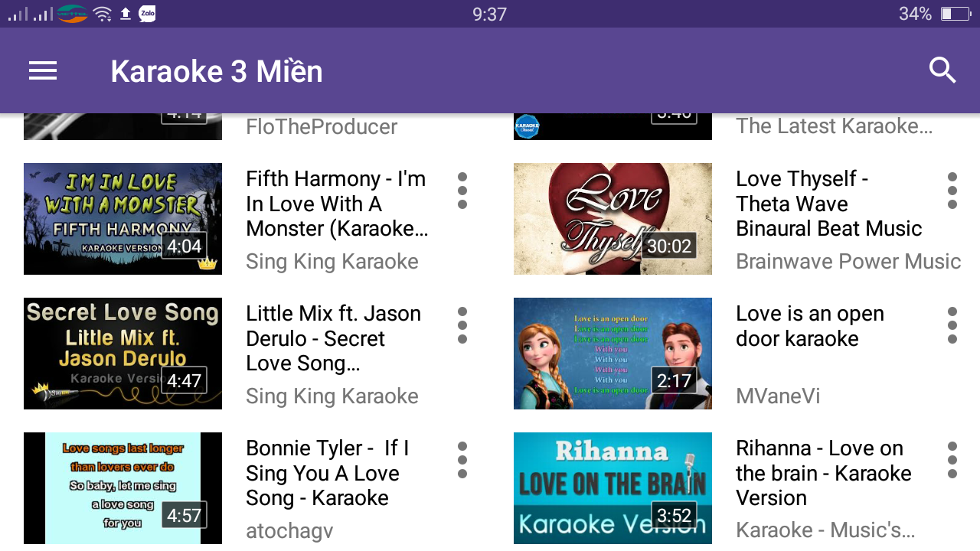Viewport: 980px width, 551px height.
Task: Tap the 30:02 duration badge
Action: pyautogui.click(x=669, y=246)
